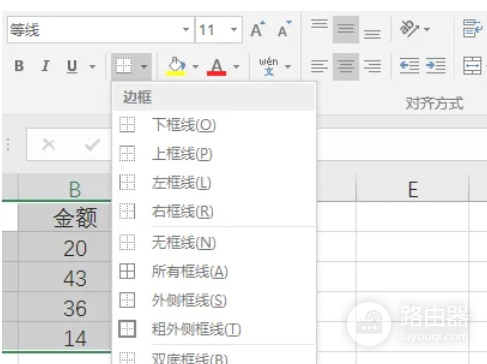Apply yellow fill color bucket
The width and height of the screenshot is (487, 364).
[176, 66]
